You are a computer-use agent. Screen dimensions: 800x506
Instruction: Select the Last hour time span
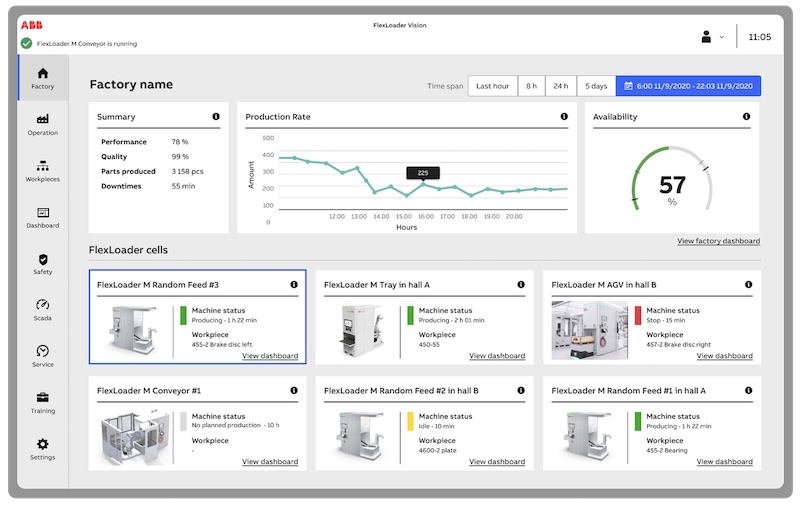pos(492,86)
